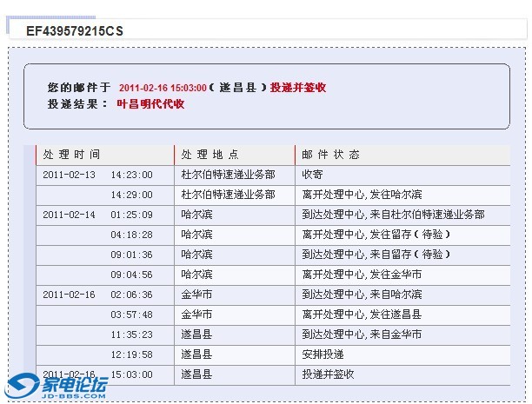Click the 邮件状态 column header
Screen dimensions: 532x404
pos(330,155)
